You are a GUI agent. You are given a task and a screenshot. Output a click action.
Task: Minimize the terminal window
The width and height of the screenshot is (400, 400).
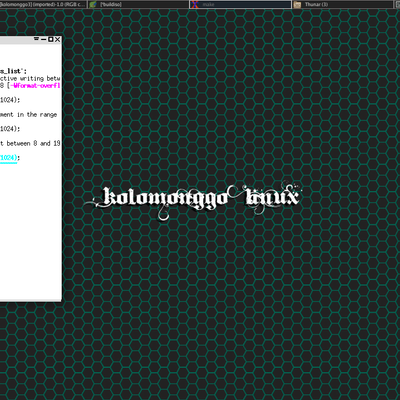coord(44,39)
